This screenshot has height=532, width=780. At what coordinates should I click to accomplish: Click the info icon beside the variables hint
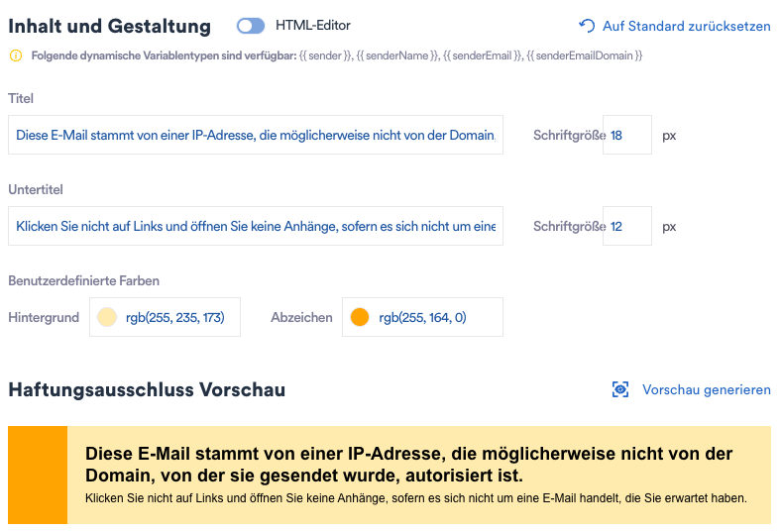(15, 55)
